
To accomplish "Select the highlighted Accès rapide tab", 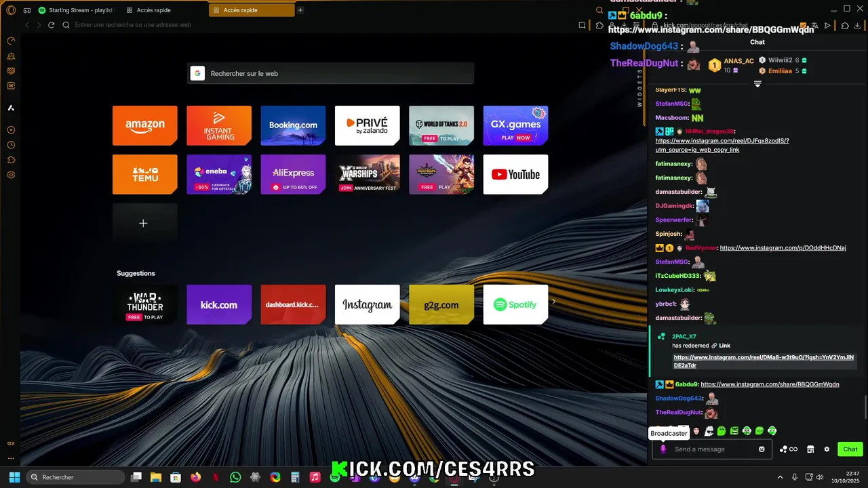I will click(252, 10).
